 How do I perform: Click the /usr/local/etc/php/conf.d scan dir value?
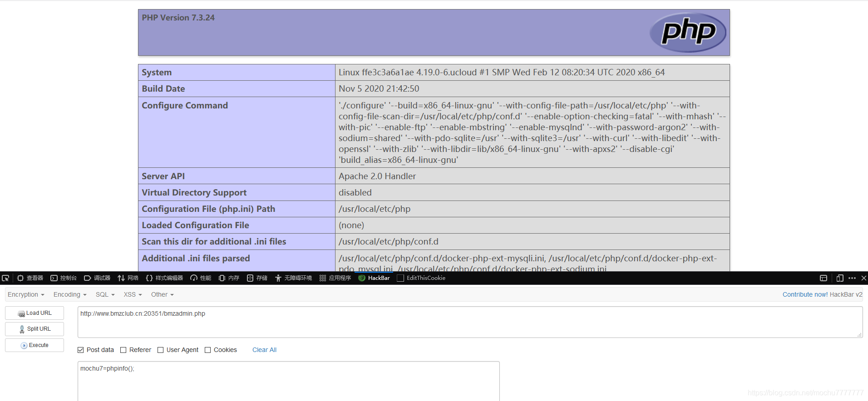coord(389,241)
